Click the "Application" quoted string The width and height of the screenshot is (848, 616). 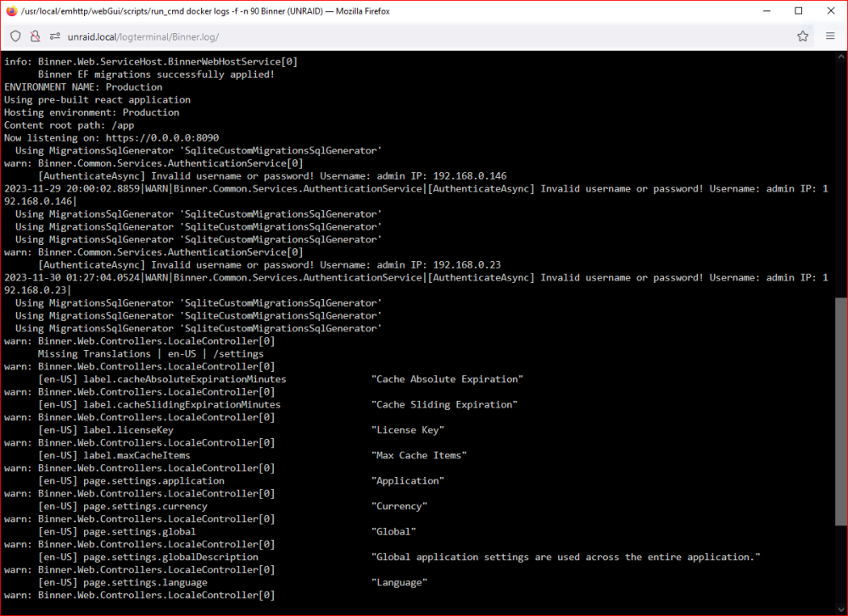[408, 481]
